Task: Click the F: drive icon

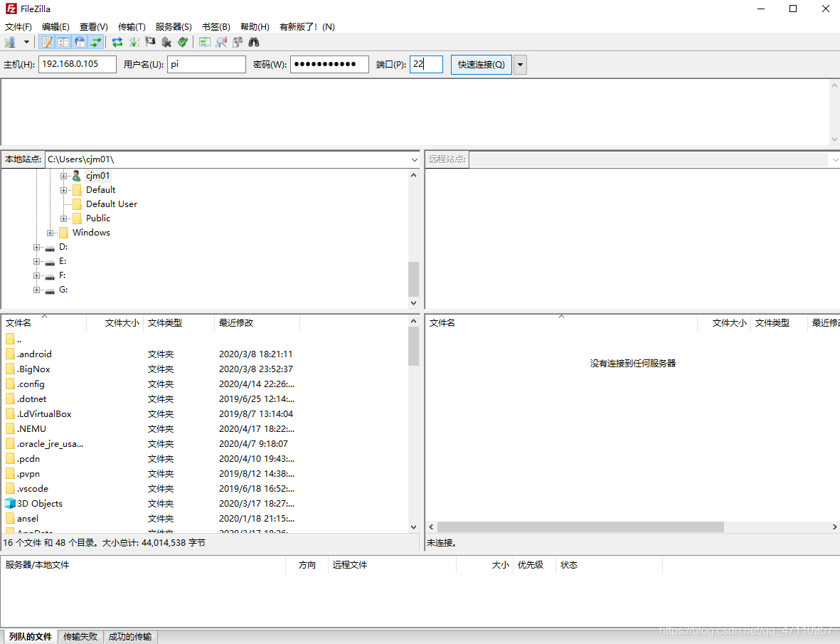Action: (50, 276)
